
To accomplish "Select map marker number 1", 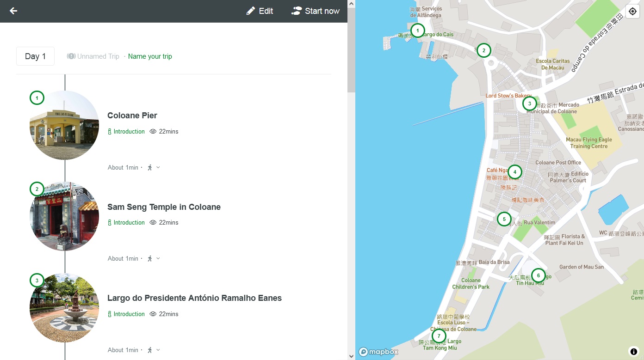I will pyautogui.click(x=417, y=31).
